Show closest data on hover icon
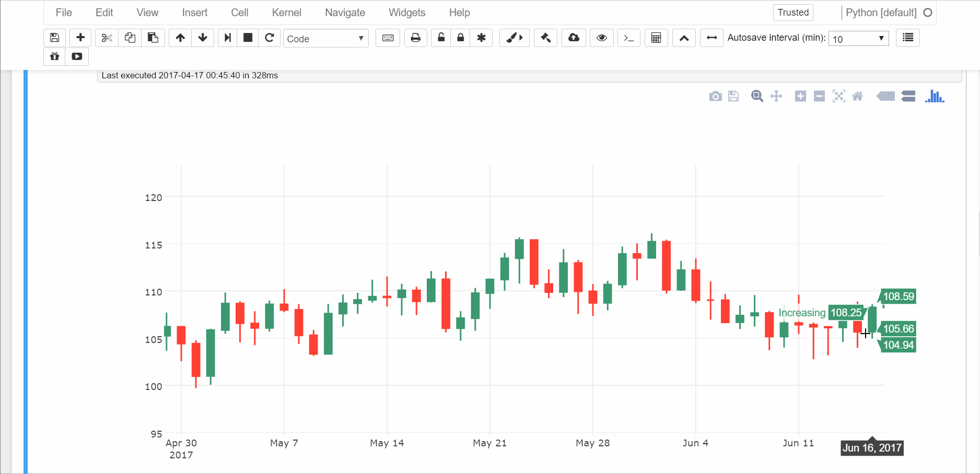This screenshot has width=980, height=474. [885, 96]
